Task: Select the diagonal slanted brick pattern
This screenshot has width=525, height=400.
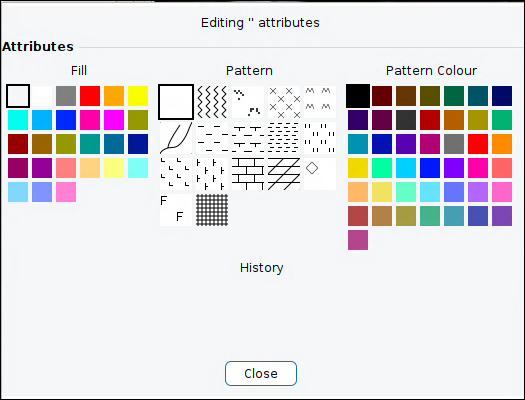Action: click(284, 174)
